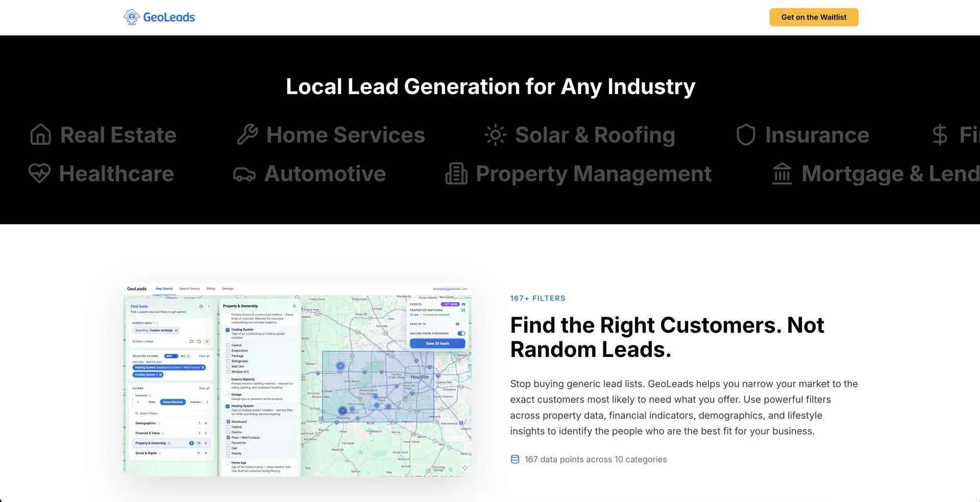This screenshot has width=980, height=502.
Task: Expand the Social & Digital filter category
Action: (x=171, y=453)
